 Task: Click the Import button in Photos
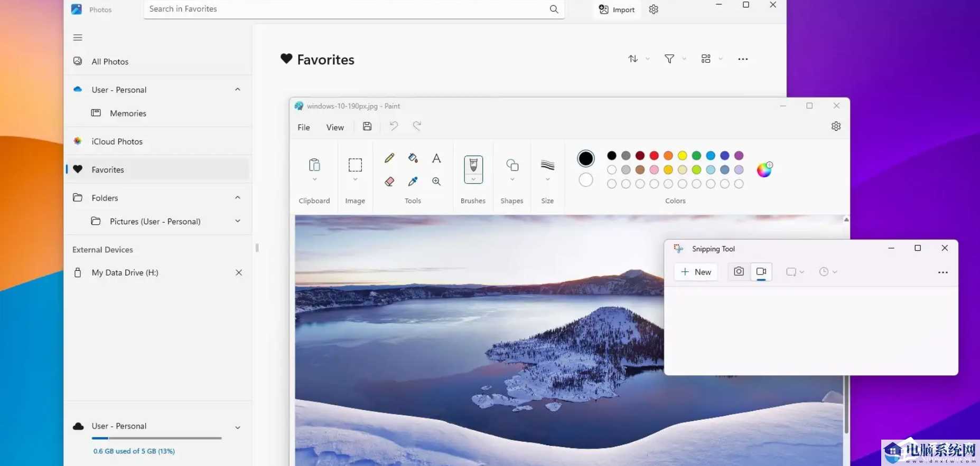coord(617,9)
